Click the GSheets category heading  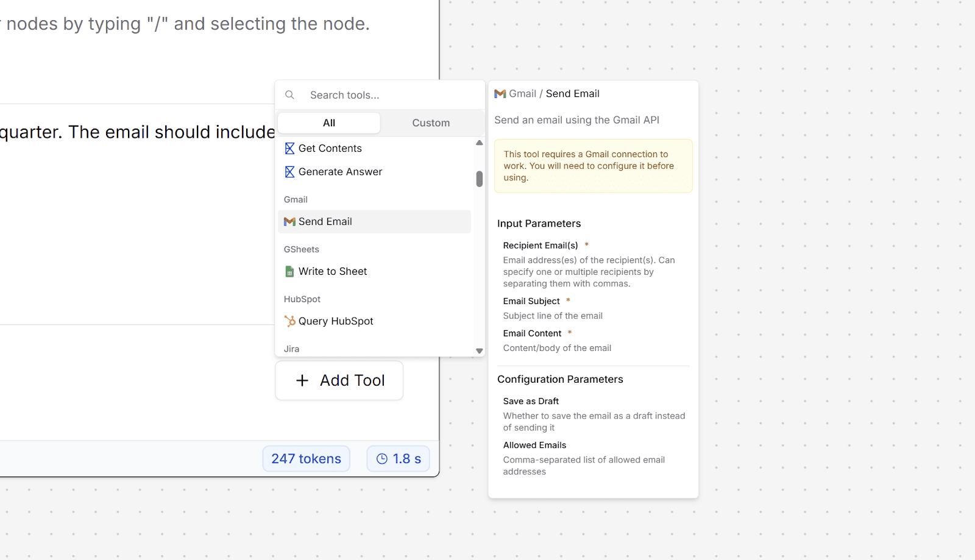coord(302,250)
